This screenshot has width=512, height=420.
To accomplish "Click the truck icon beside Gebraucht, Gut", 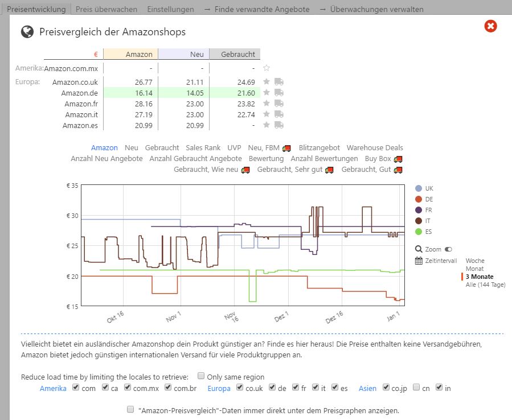I will coord(398,170).
